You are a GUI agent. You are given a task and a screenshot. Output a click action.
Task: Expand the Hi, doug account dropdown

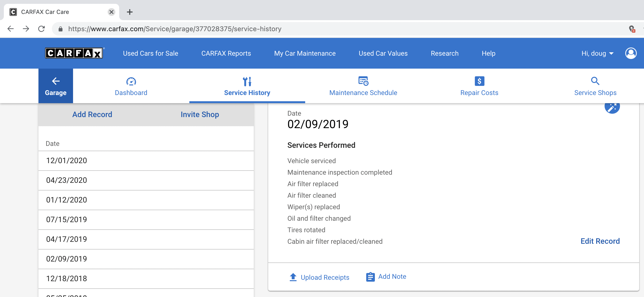tap(597, 53)
